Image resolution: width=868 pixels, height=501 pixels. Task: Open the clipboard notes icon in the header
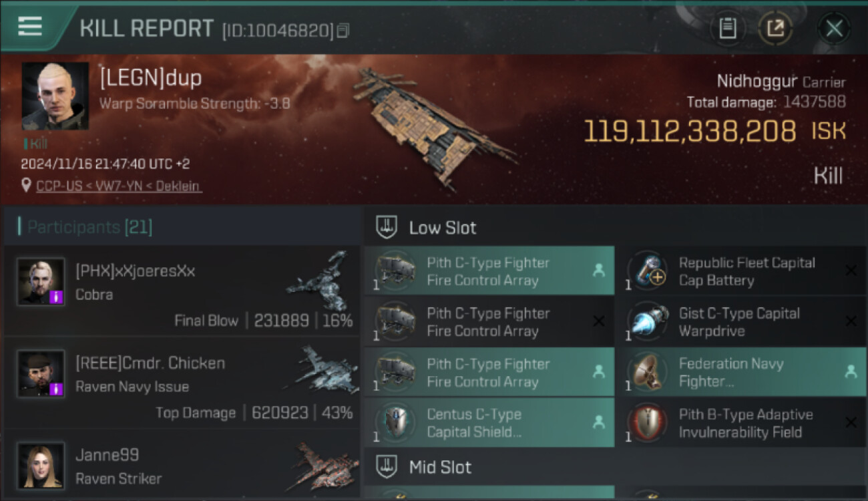727,28
